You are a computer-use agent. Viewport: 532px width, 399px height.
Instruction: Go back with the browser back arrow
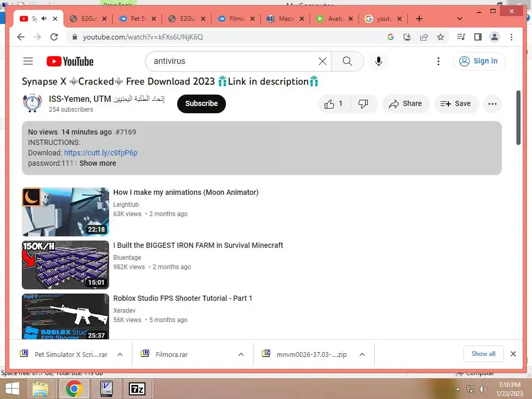21,37
